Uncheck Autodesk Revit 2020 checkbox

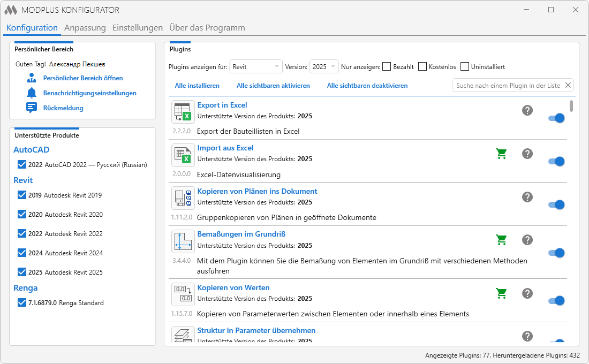[22, 214]
